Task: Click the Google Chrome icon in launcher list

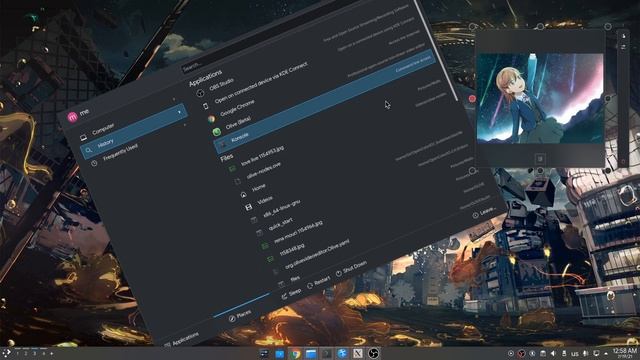Action: (211, 119)
